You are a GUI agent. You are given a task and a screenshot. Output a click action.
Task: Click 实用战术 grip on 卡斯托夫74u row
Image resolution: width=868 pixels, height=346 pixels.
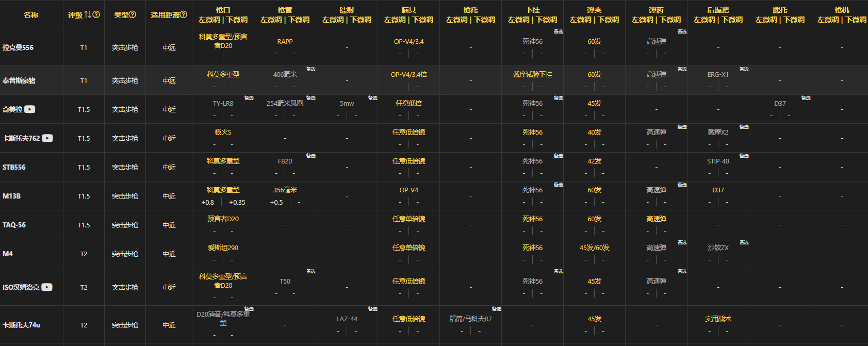[x=718, y=319]
